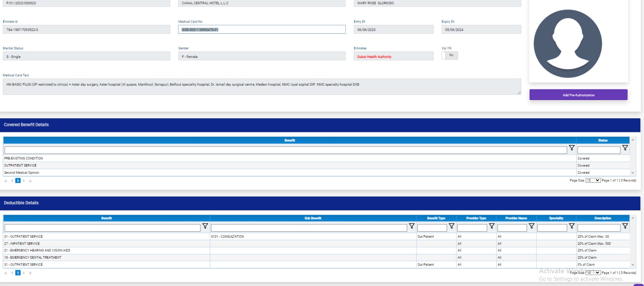Click the Medical Card No input field
Screen dimensions: 644x286
(262, 30)
